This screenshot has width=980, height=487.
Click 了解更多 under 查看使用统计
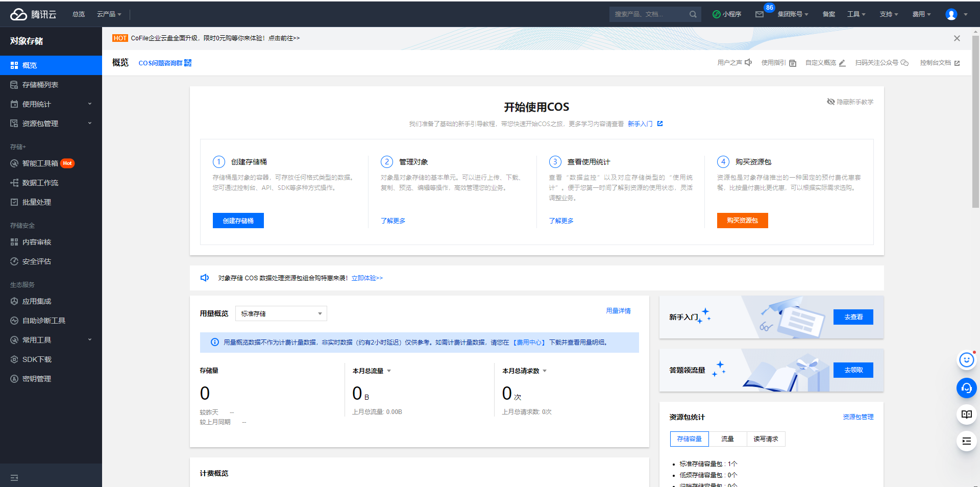561,221
